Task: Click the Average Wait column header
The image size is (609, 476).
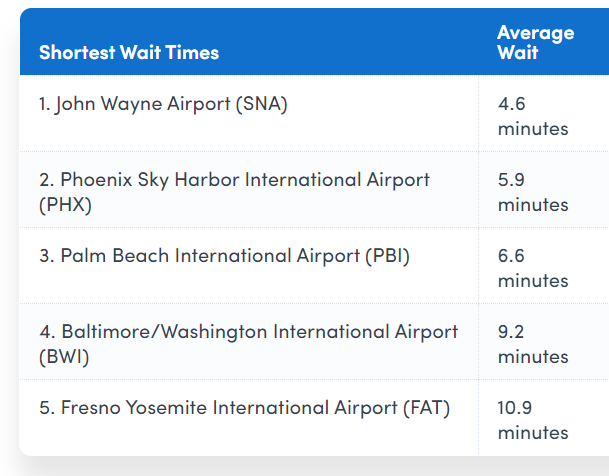Action: (536, 42)
